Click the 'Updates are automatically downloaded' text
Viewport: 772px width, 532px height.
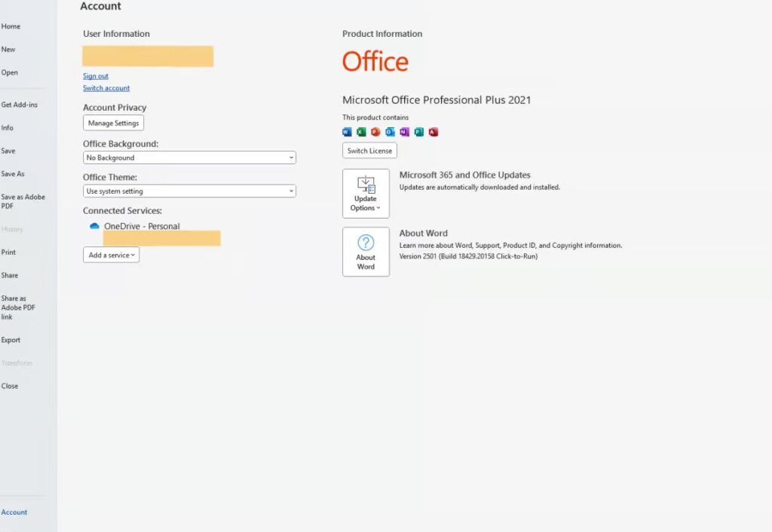click(479, 187)
